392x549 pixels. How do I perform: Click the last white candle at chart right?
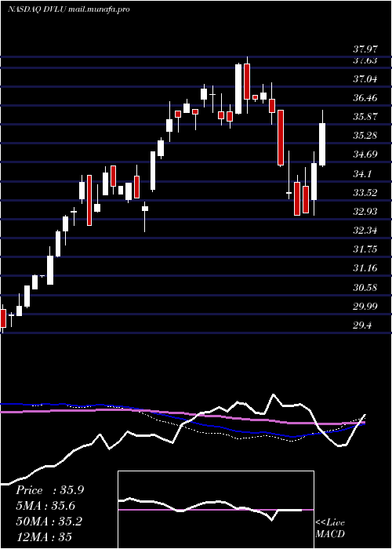click(322, 144)
